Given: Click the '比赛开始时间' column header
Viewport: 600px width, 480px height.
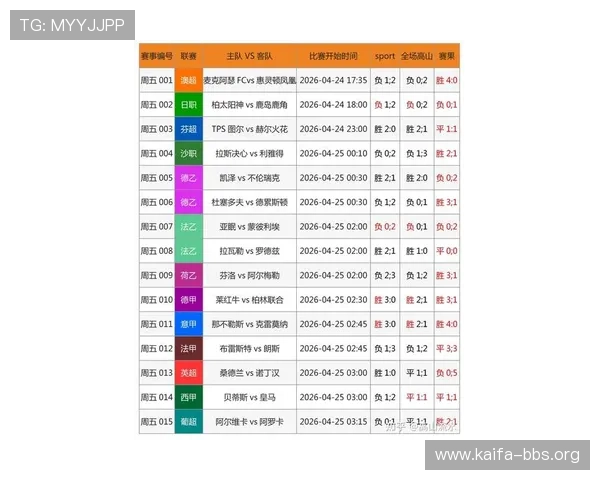Looking at the screenshot, I should (x=333, y=56).
